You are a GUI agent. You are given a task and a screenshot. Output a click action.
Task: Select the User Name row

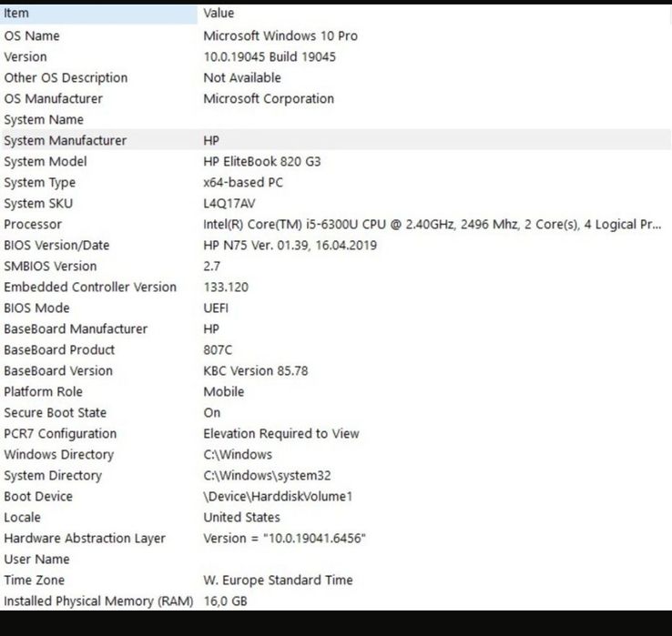point(336,560)
